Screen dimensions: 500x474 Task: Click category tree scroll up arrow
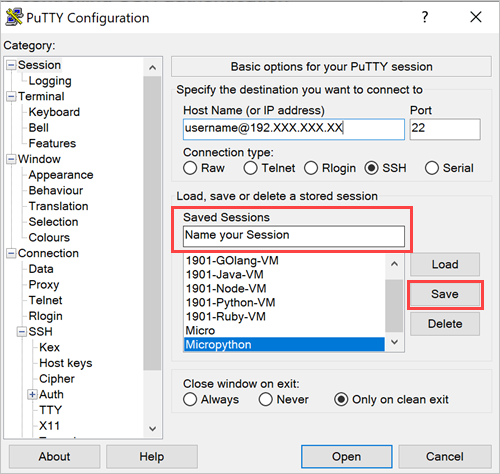[x=152, y=68]
